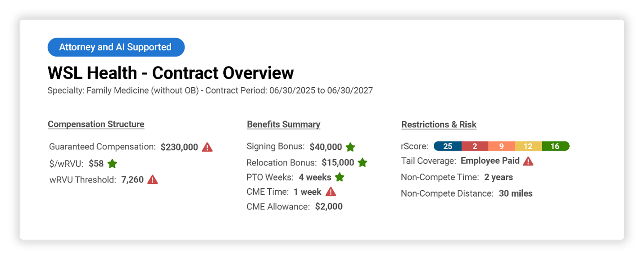The image size is (644, 259).
Task: Click the WSL Health contract title
Action: point(170,72)
